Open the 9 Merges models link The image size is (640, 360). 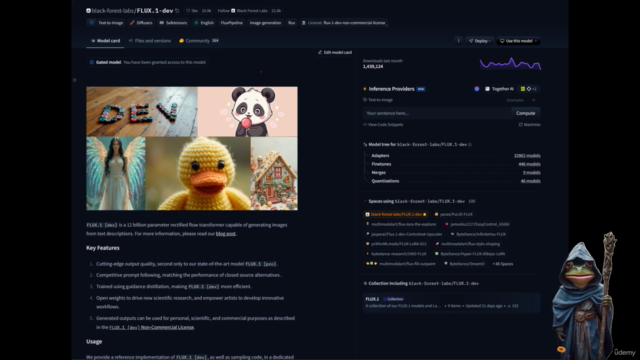click(531, 173)
